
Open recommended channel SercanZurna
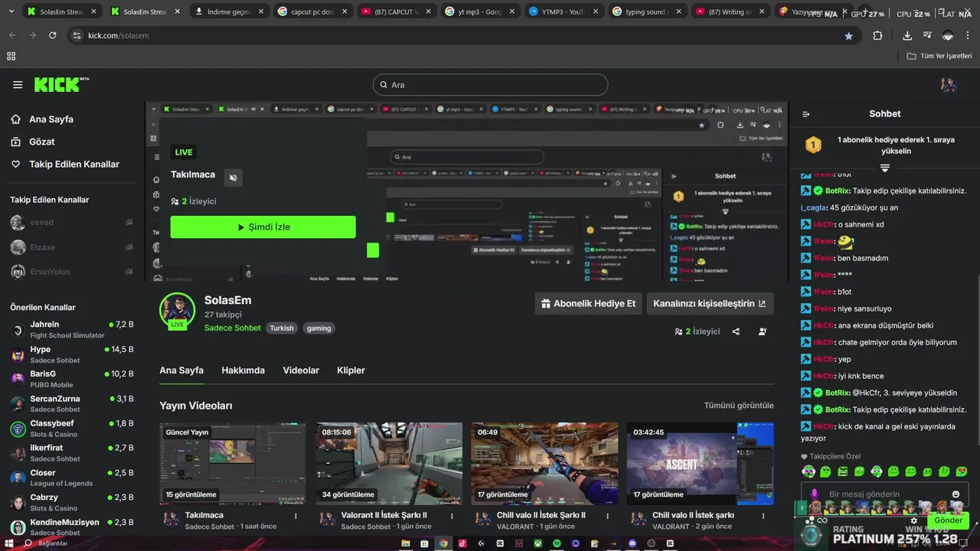72,404
